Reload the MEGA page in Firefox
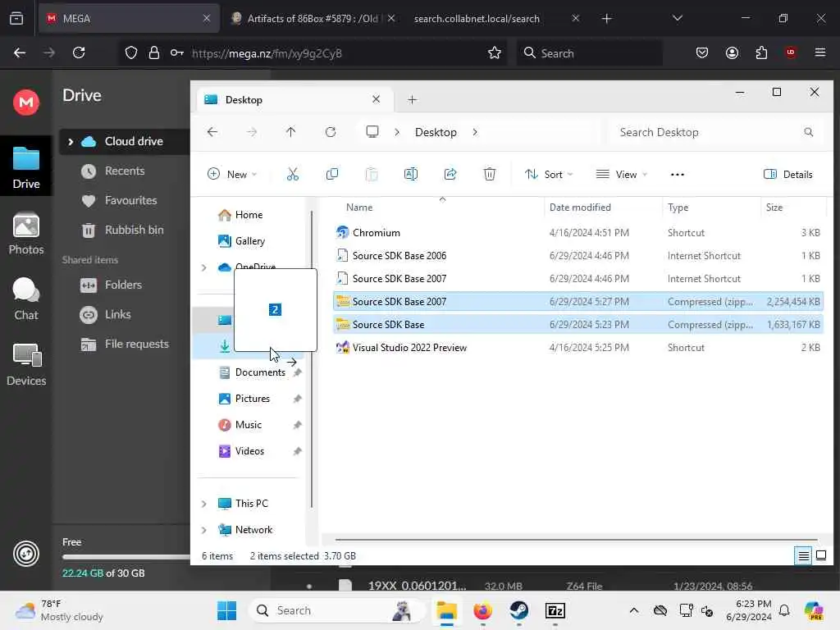Screen dimensions: 840x630 (x=79, y=52)
